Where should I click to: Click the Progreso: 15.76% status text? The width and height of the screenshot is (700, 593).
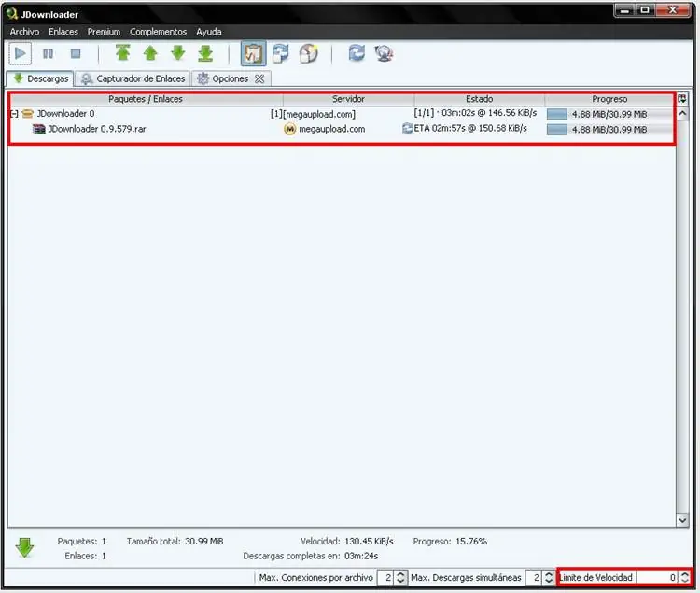point(450,542)
